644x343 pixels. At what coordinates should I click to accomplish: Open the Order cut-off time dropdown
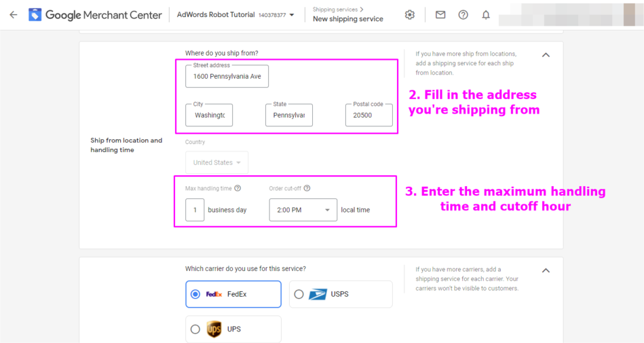[303, 210]
